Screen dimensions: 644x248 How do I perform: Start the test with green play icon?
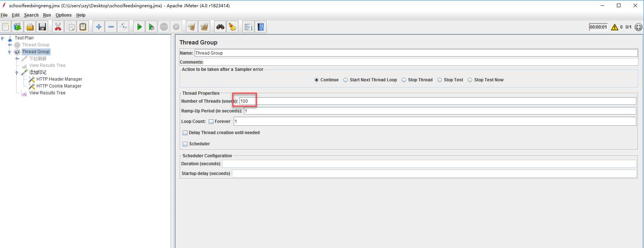point(139,27)
